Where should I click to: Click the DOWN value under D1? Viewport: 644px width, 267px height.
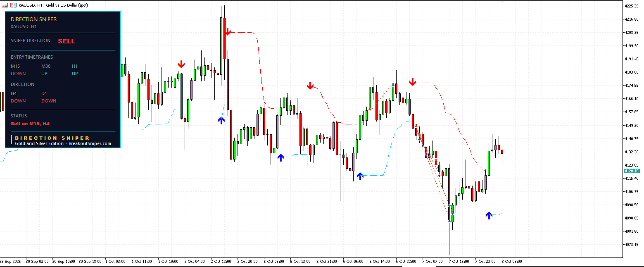click(49, 101)
